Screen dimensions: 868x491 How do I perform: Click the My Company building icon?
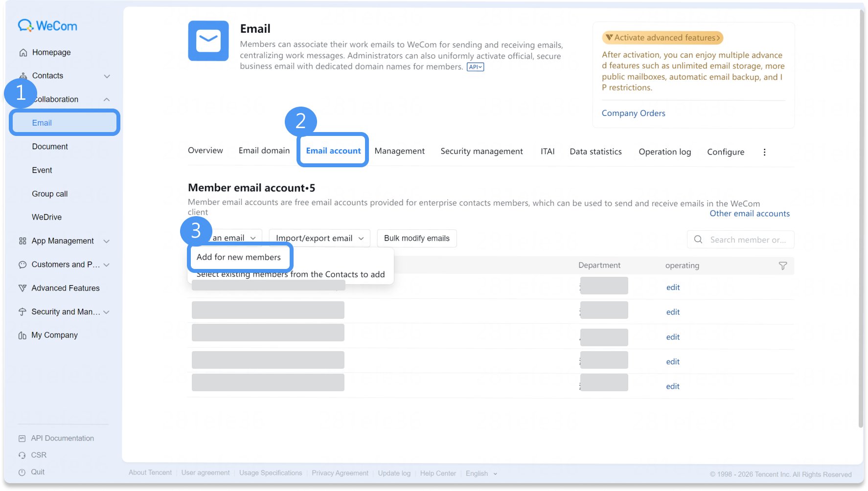tap(23, 335)
